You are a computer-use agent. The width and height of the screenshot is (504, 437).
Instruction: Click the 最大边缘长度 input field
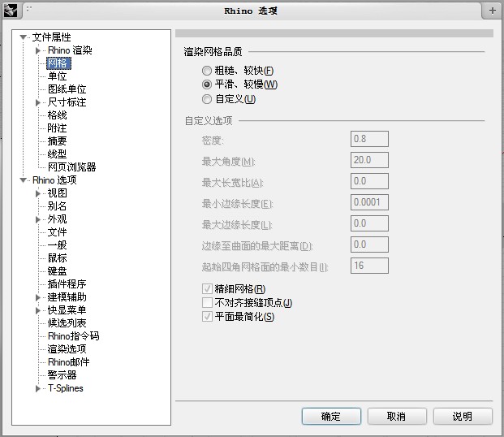point(369,223)
